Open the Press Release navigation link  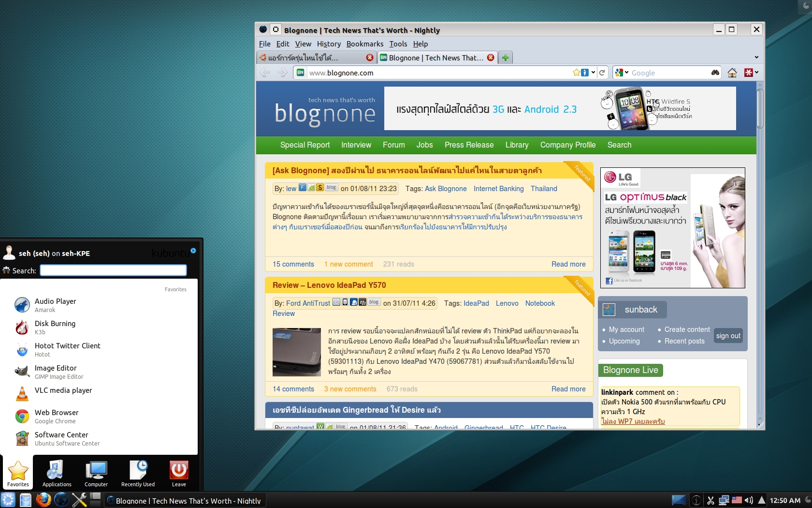coord(469,145)
